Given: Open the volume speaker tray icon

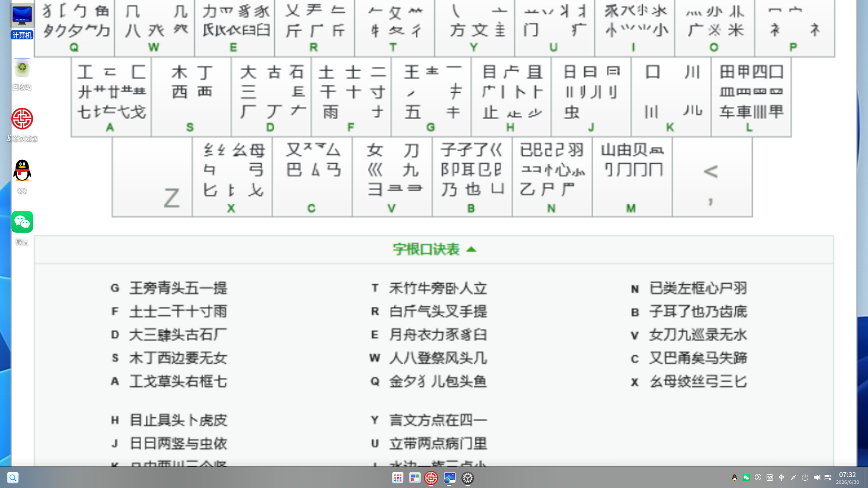Looking at the screenshot, I should [817, 478].
